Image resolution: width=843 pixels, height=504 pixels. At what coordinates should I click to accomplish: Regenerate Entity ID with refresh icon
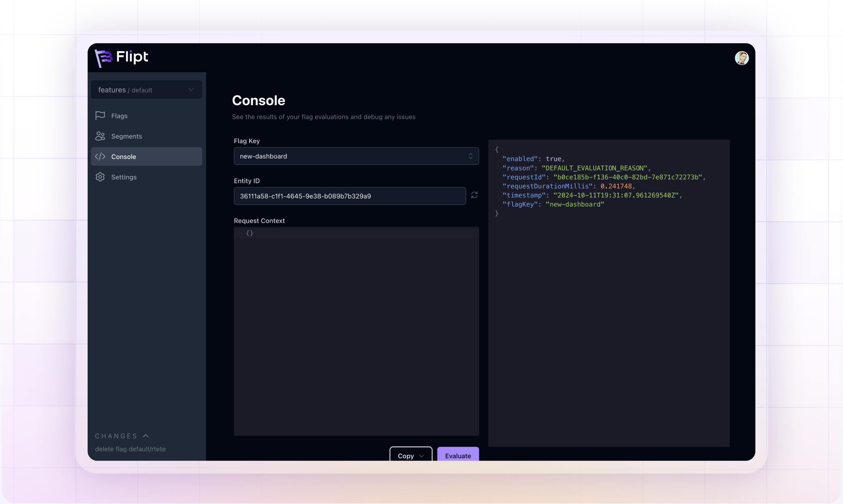tap(474, 195)
